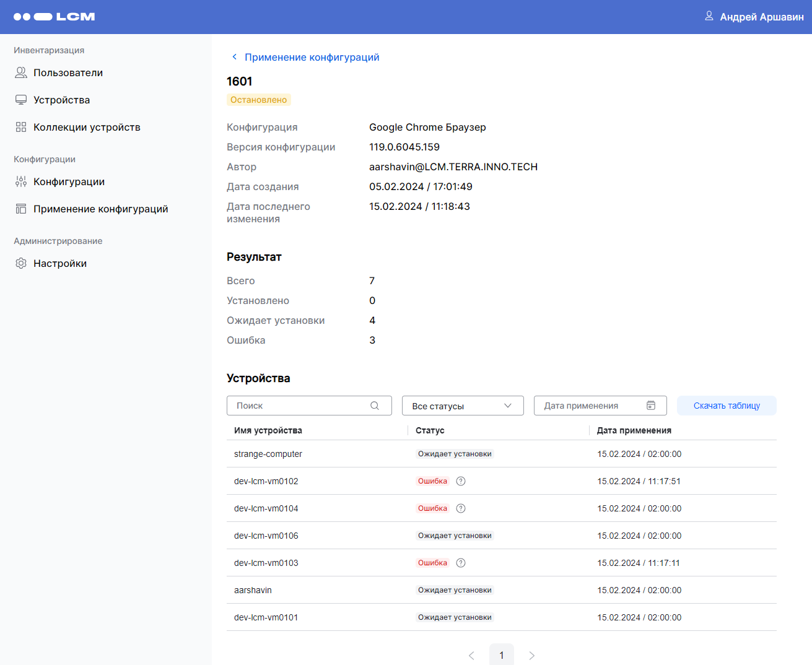This screenshot has width=812, height=665.
Task: Select 'Конфигурации' in sidebar menu
Action: 69,182
